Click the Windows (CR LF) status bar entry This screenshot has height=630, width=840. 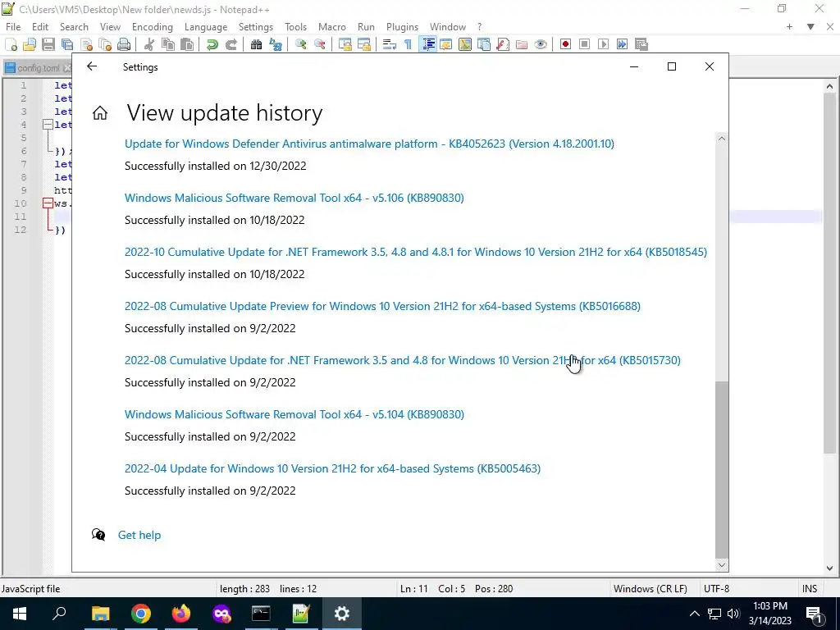click(x=650, y=588)
